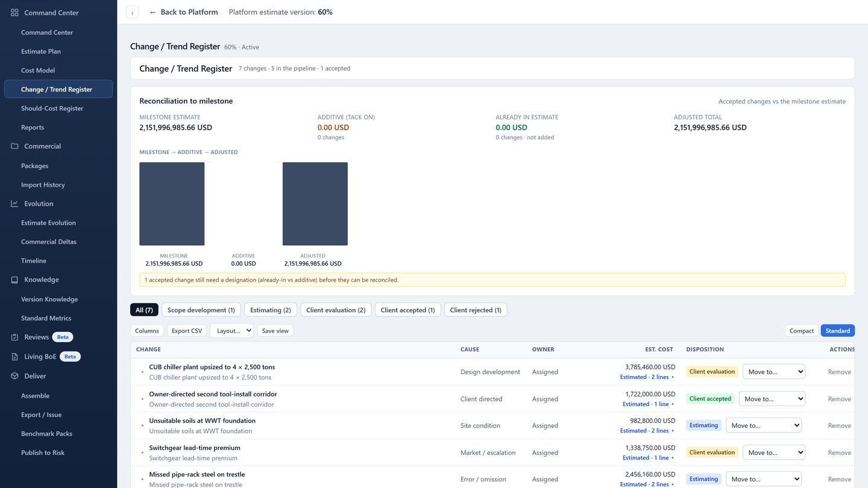Expand the CUB chiller plant row triangle

143,372
